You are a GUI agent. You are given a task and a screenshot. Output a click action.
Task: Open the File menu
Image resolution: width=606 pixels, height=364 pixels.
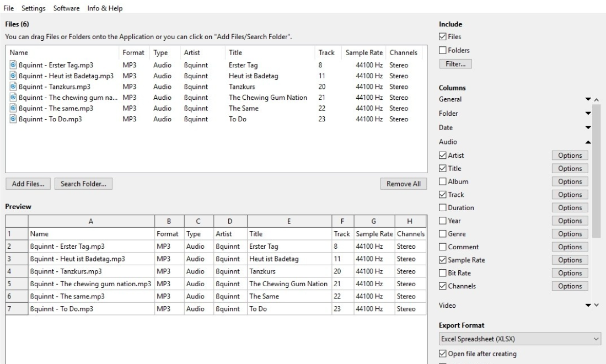pyautogui.click(x=8, y=8)
